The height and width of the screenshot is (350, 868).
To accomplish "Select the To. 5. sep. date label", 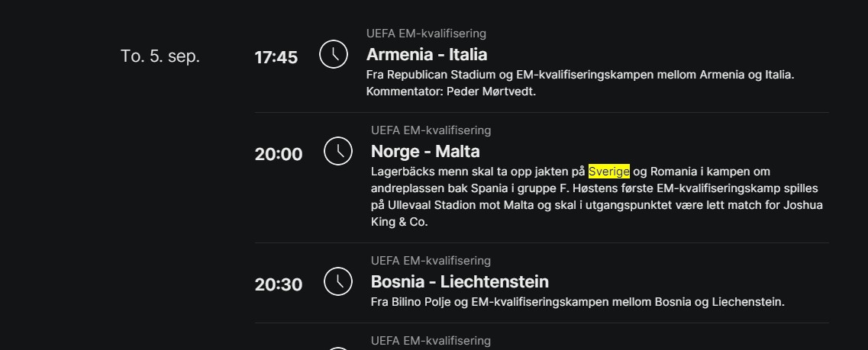I will (160, 56).
